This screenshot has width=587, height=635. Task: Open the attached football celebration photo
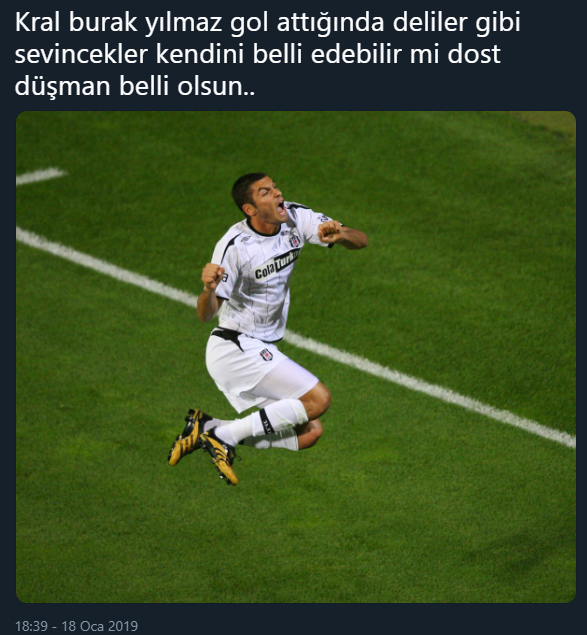pos(296,357)
